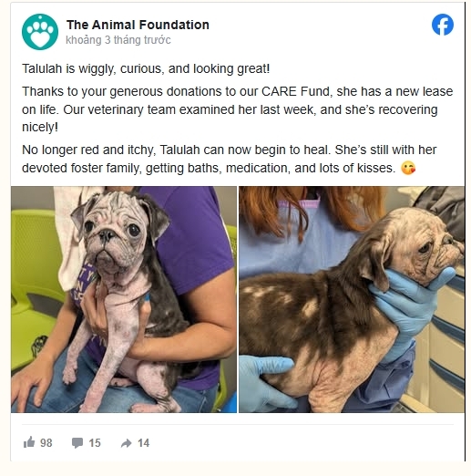View the 15 comments count
Image resolution: width=471 pixels, height=476 pixels.
click(x=95, y=443)
